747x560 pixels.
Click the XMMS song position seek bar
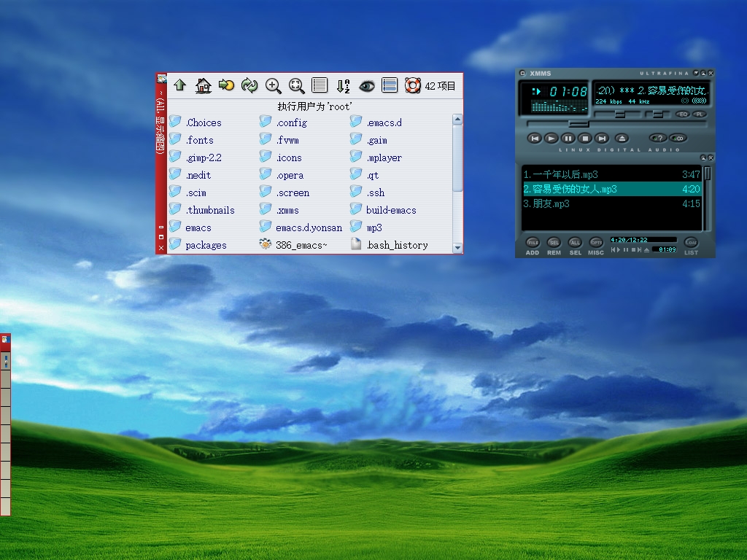(616, 124)
